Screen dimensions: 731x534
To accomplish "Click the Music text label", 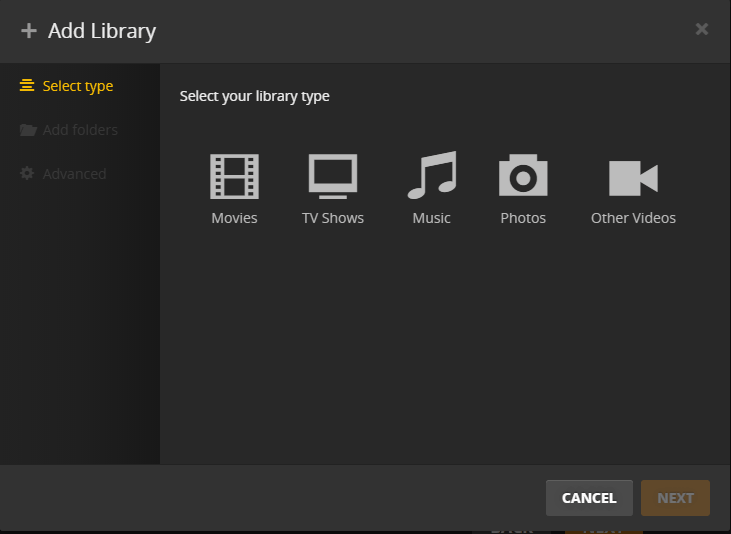I will coord(431,218).
